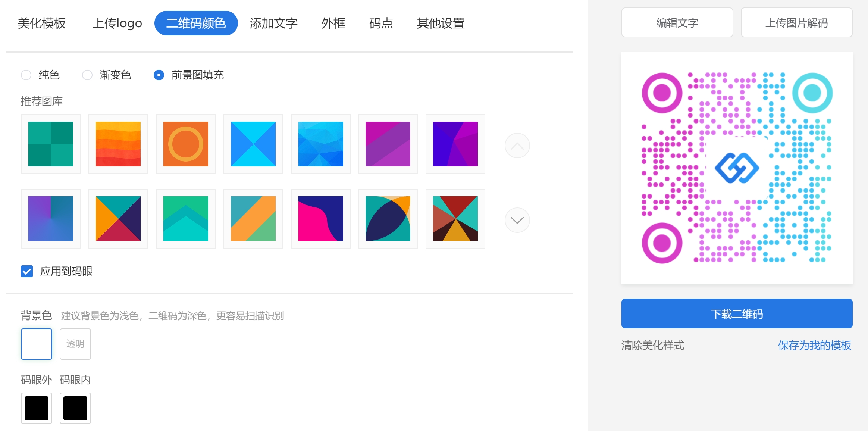Pick the dark purple polygon thumbnail
The width and height of the screenshot is (868, 431).
455,144
